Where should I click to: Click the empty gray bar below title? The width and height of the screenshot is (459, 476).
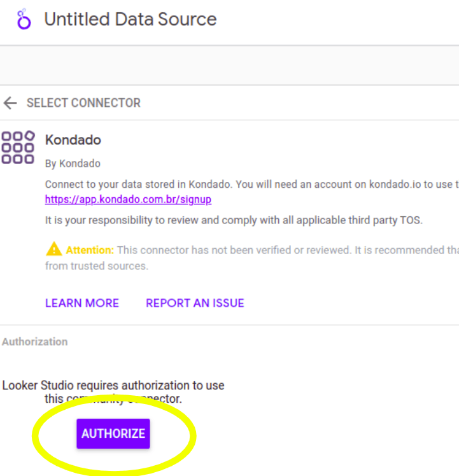[229, 65]
